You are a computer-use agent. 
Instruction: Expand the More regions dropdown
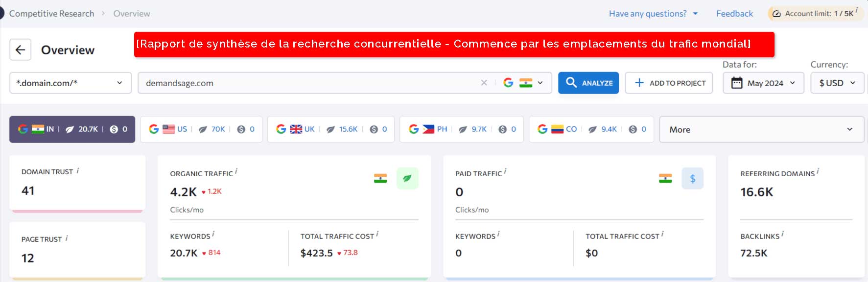[761, 129]
